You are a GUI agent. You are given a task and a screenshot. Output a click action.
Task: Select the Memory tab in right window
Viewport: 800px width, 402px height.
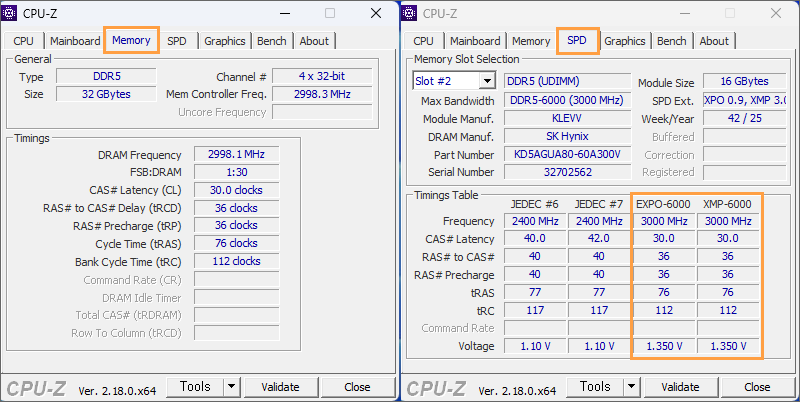point(531,41)
